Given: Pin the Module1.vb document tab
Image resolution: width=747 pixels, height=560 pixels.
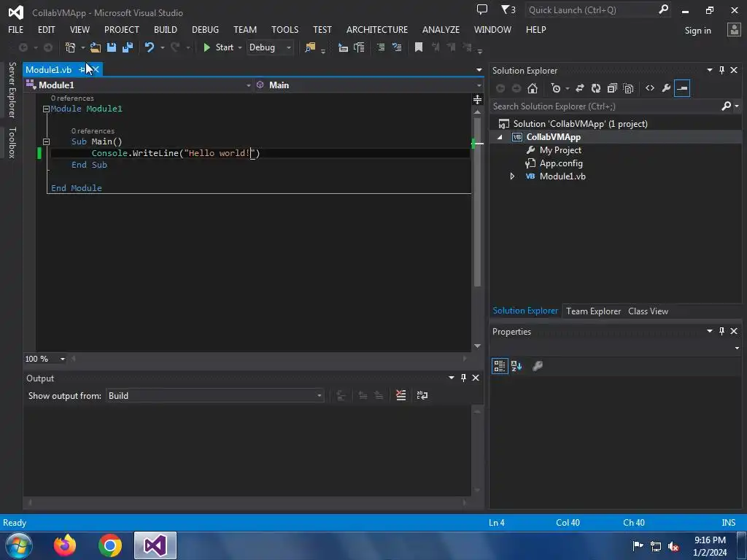Looking at the screenshot, I should (82, 69).
